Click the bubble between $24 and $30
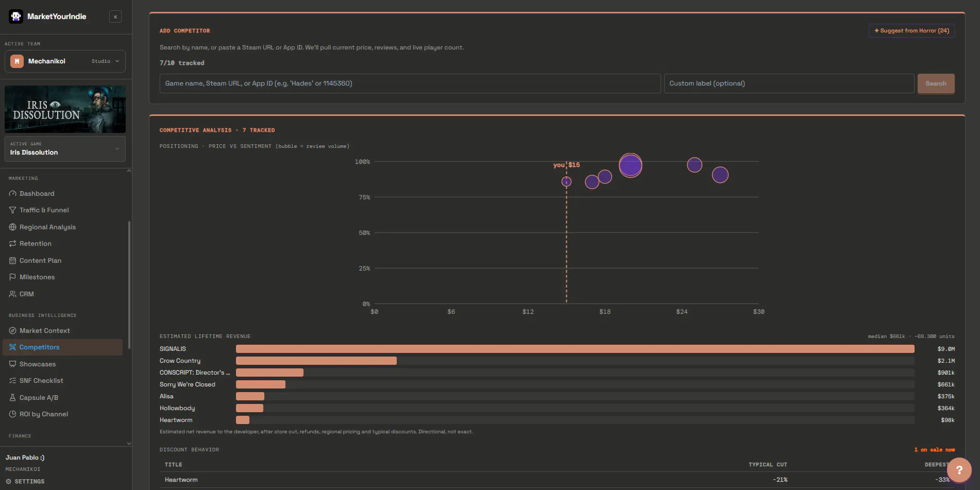Screen dimensions: 980x490 pos(720,175)
